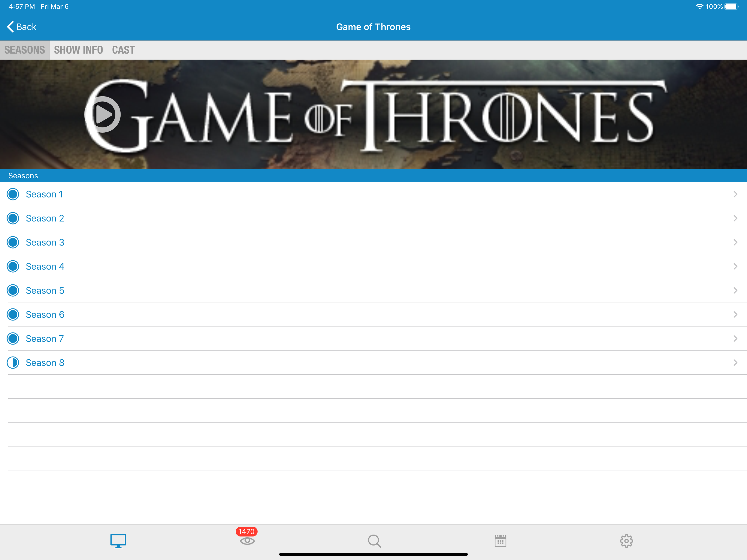
Task: Tap the Seasons section header
Action: pyautogui.click(x=373, y=176)
